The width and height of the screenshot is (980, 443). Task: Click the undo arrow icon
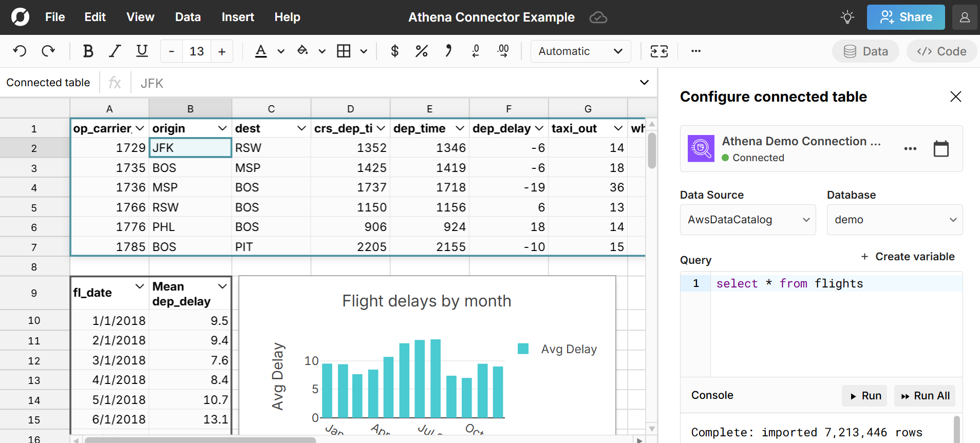tap(20, 51)
